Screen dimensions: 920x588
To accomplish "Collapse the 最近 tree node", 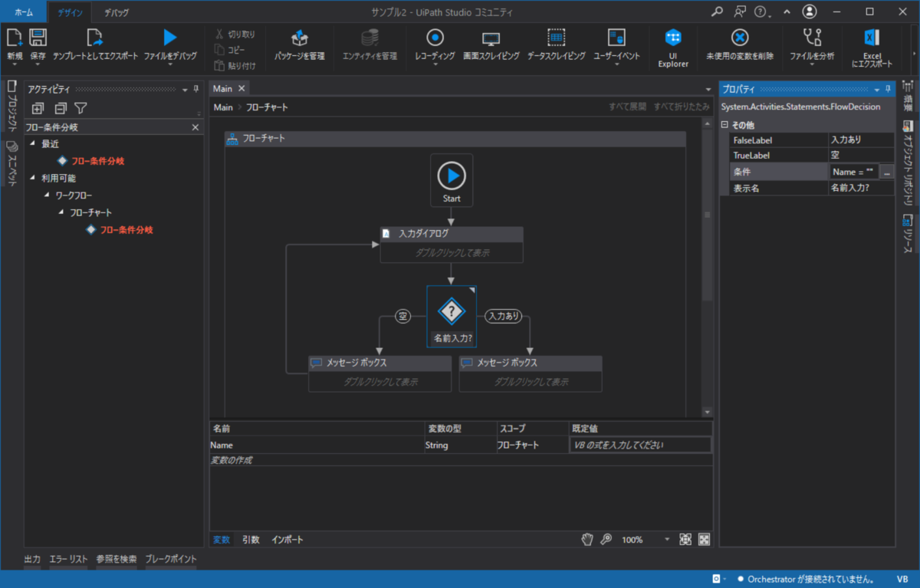I will 32,144.
